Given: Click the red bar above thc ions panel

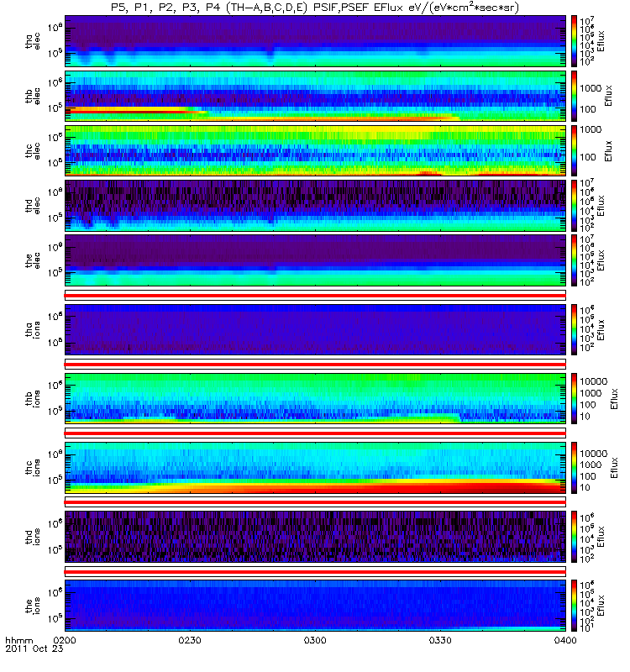Looking at the screenshot, I should tap(315, 433).
